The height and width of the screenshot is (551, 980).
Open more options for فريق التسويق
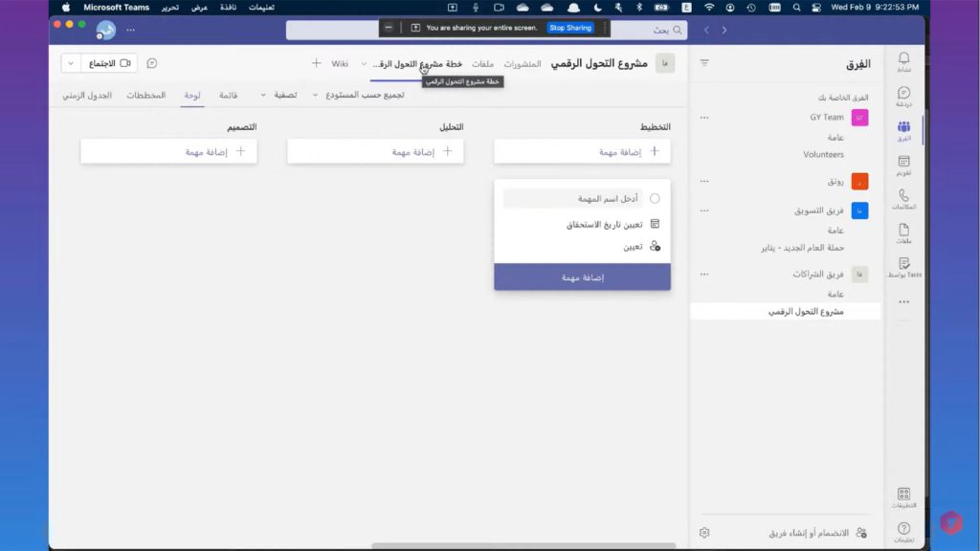704,210
